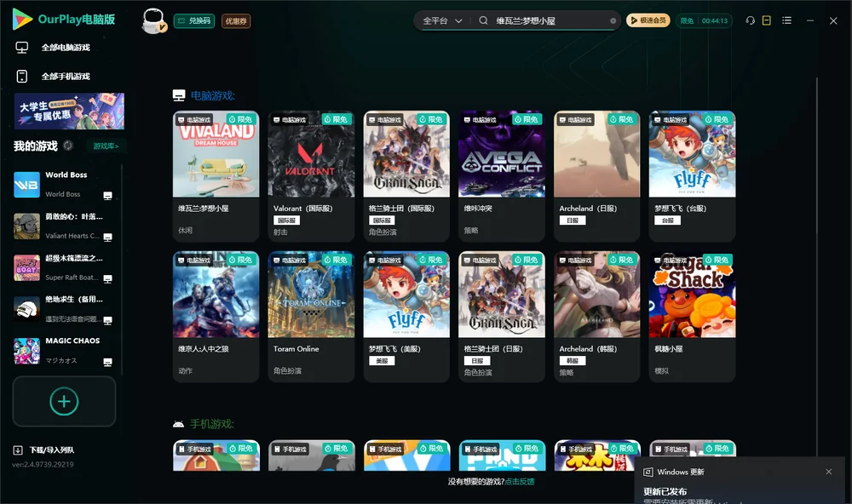Click the 兑换码 redeem code button
852x504 pixels.
194,21
